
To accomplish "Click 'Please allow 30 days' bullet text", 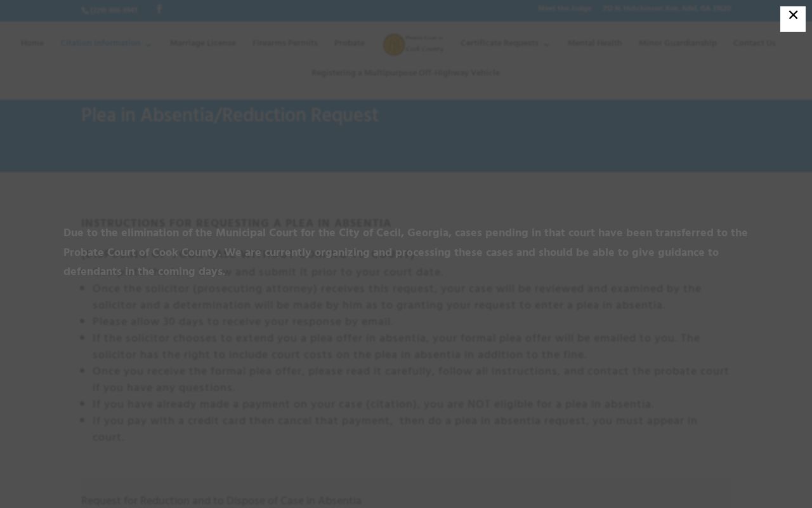I will point(242,322).
